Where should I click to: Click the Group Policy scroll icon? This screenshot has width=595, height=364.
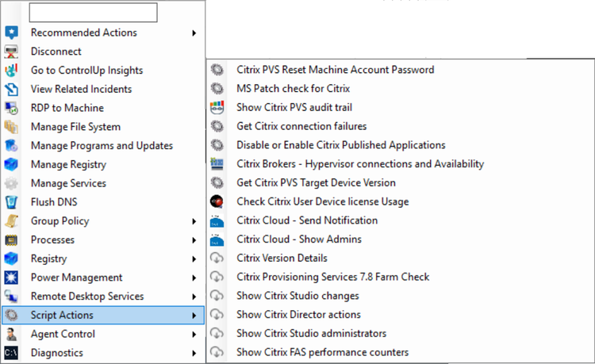click(x=11, y=221)
